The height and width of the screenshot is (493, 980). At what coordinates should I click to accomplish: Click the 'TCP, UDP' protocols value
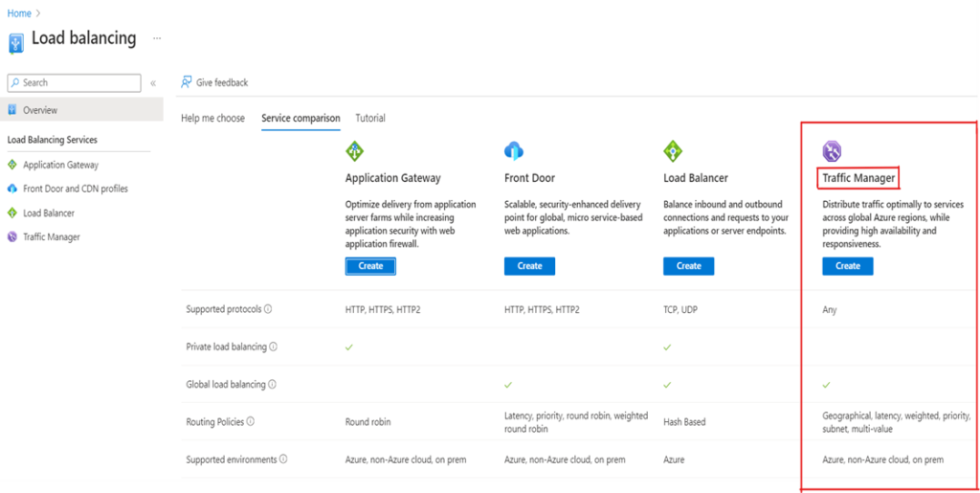(x=680, y=309)
